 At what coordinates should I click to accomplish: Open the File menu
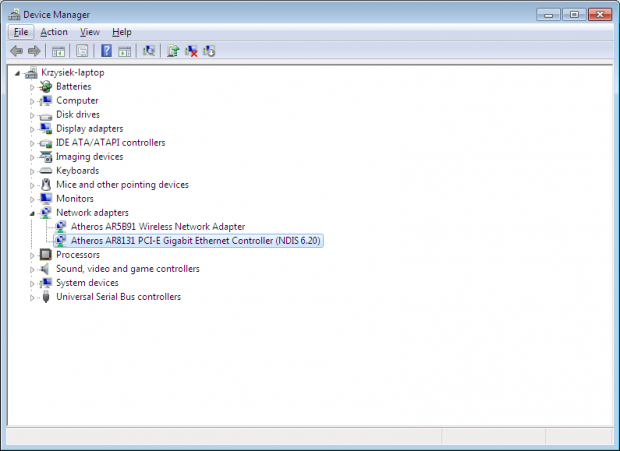[x=21, y=32]
